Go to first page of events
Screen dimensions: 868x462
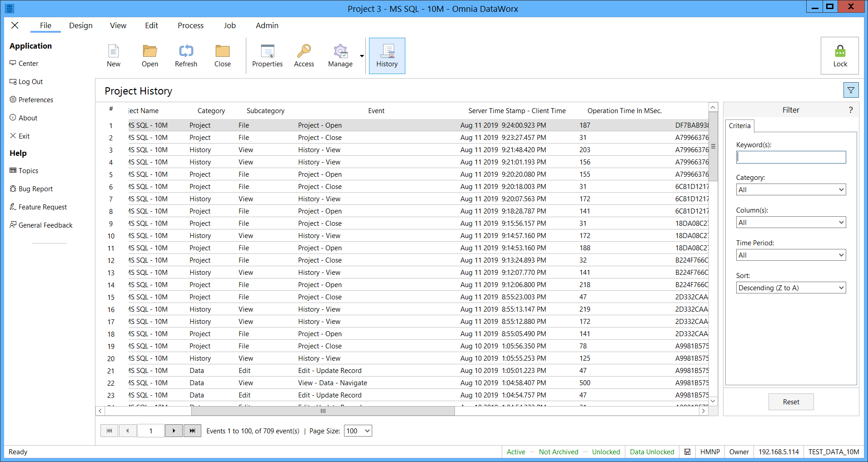109,431
